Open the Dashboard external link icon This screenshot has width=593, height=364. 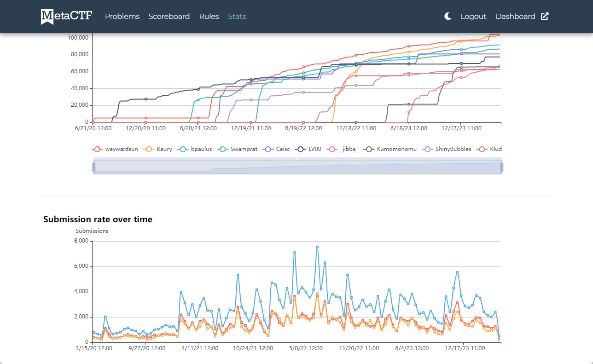pos(545,16)
